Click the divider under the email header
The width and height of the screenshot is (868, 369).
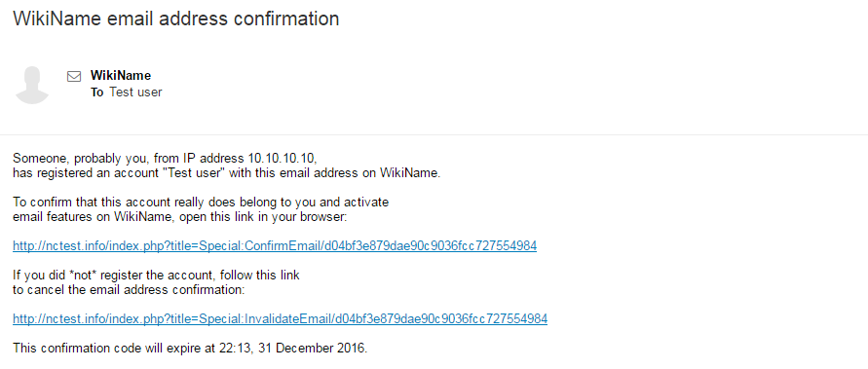pyautogui.click(x=434, y=134)
